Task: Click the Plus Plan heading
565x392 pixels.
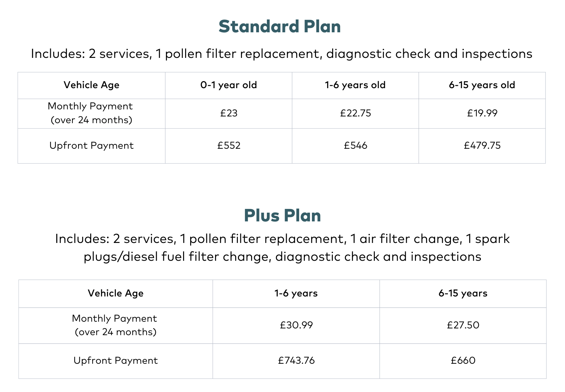Action: click(x=282, y=216)
